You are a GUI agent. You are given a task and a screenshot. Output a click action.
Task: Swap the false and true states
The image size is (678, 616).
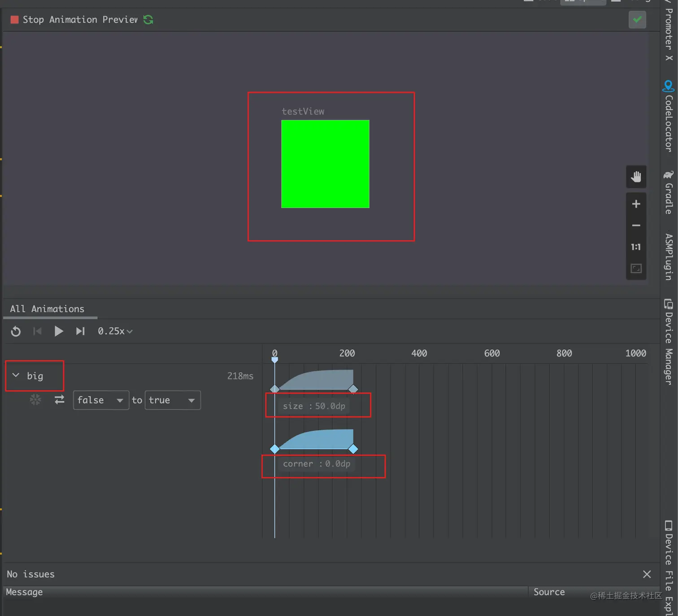click(x=59, y=399)
